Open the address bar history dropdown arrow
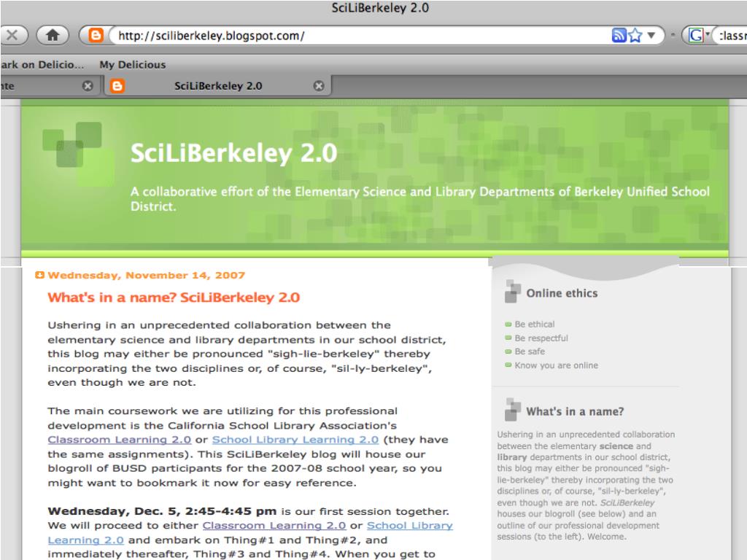Image resolution: width=747 pixels, height=560 pixels. (x=651, y=35)
